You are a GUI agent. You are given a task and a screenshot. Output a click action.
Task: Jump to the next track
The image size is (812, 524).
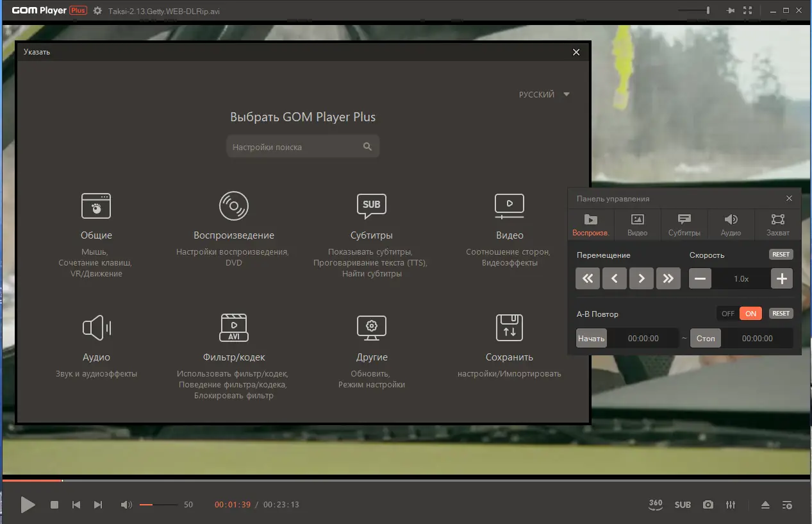[x=98, y=505]
